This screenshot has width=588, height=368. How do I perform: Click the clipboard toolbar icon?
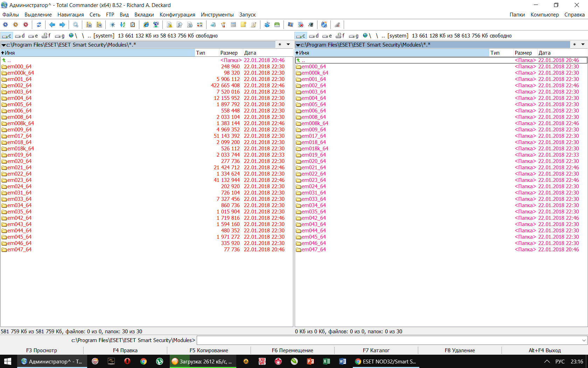pos(133,25)
